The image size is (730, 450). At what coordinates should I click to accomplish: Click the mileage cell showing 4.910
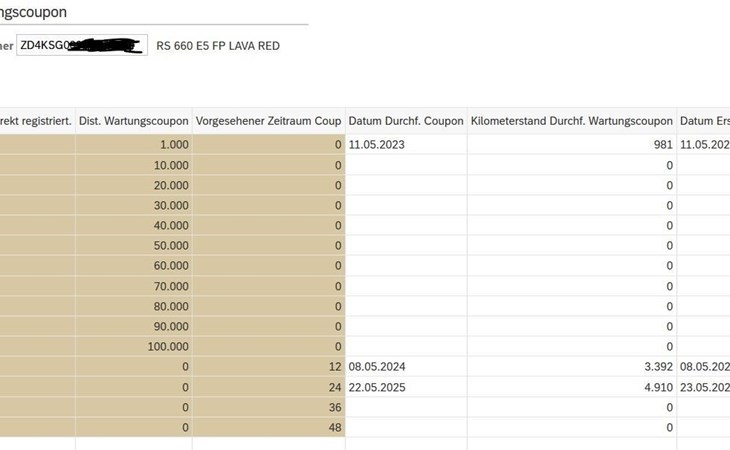pyautogui.click(x=571, y=387)
